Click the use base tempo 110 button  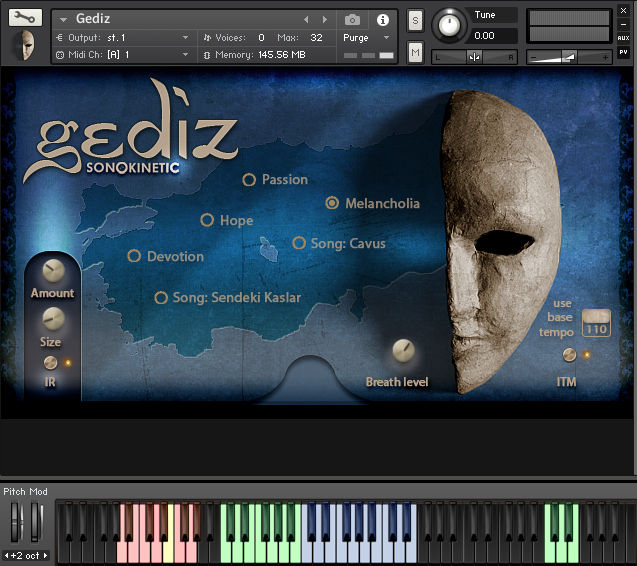click(x=596, y=323)
